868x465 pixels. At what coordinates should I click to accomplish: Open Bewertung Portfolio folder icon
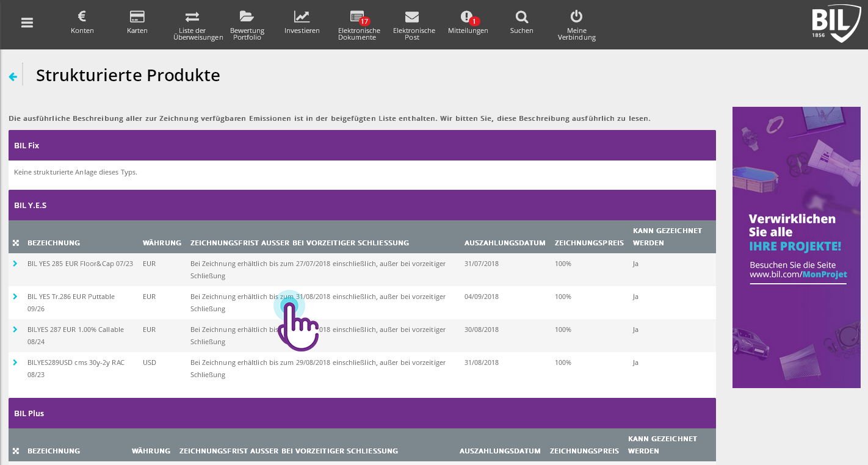[247, 17]
